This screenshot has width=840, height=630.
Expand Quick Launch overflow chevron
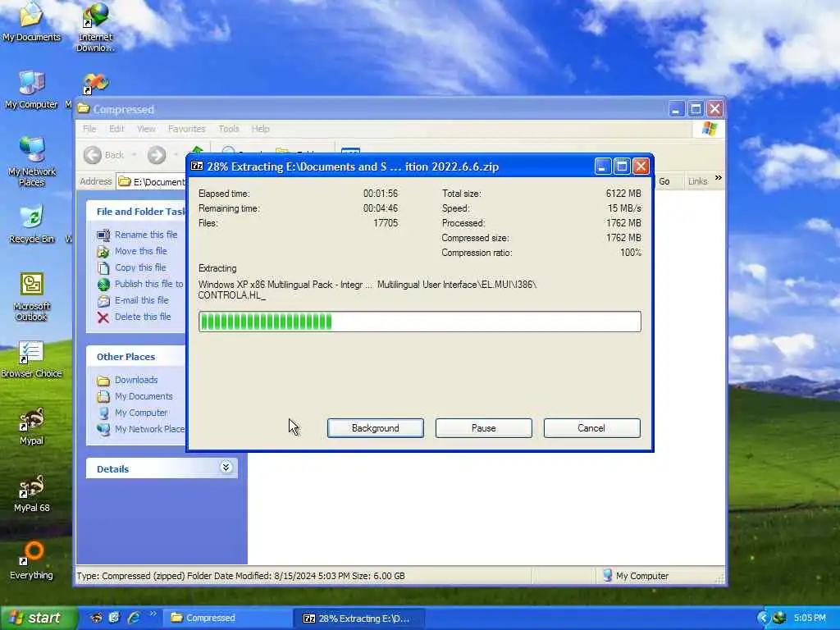click(153, 614)
